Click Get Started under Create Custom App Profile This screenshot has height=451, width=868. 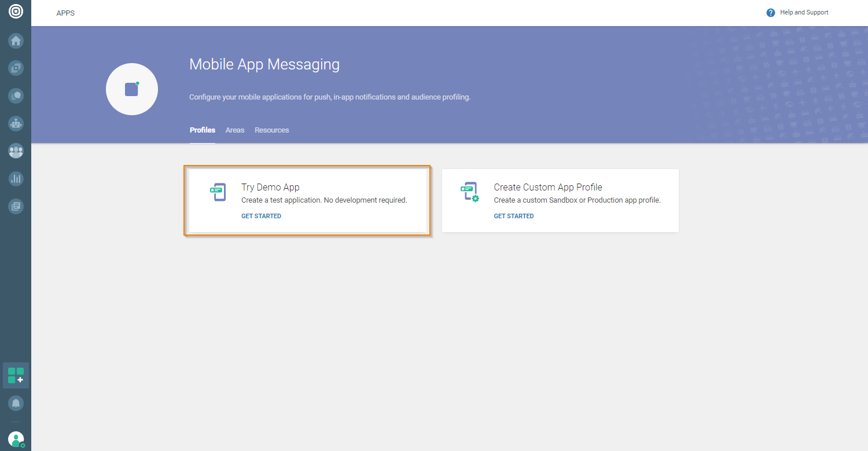coord(513,216)
